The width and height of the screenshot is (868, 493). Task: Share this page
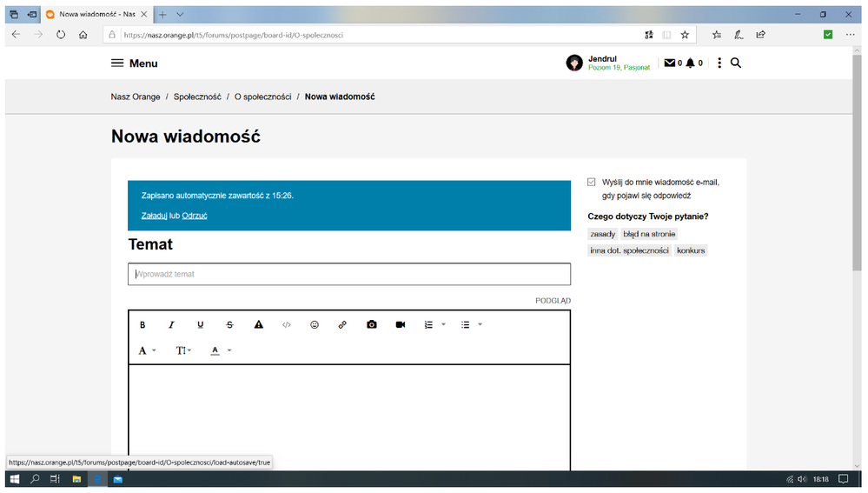pyautogui.click(x=760, y=34)
